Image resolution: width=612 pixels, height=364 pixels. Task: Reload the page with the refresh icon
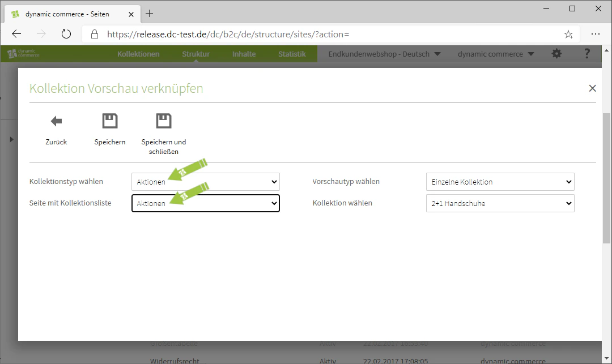coord(66,35)
